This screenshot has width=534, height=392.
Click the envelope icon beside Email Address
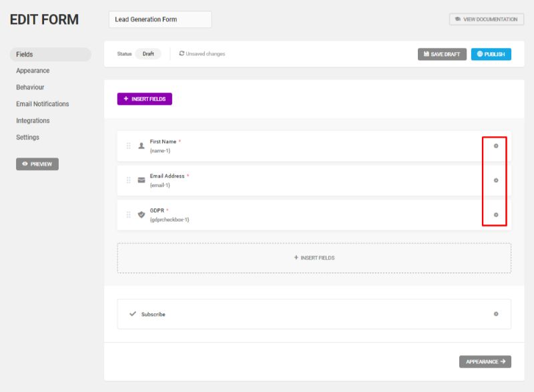click(142, 180)
